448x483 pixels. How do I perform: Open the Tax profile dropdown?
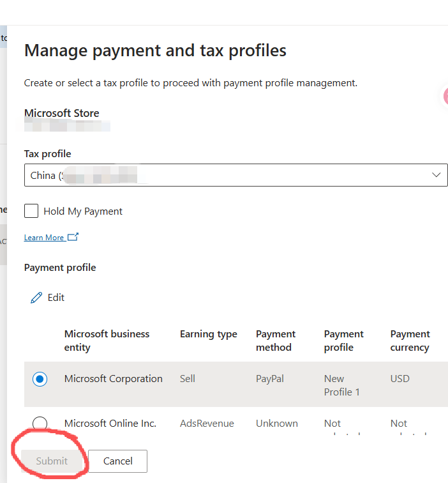pos(235,175)
